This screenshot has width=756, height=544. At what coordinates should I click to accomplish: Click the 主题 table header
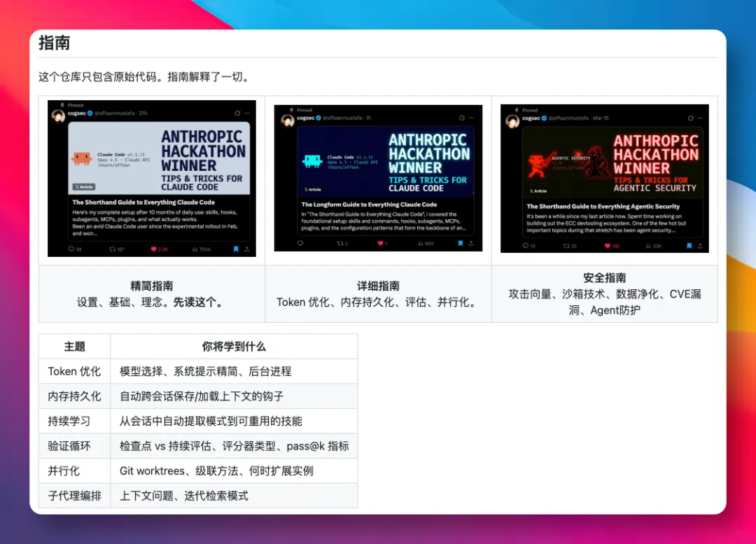[x=75, y=347]
